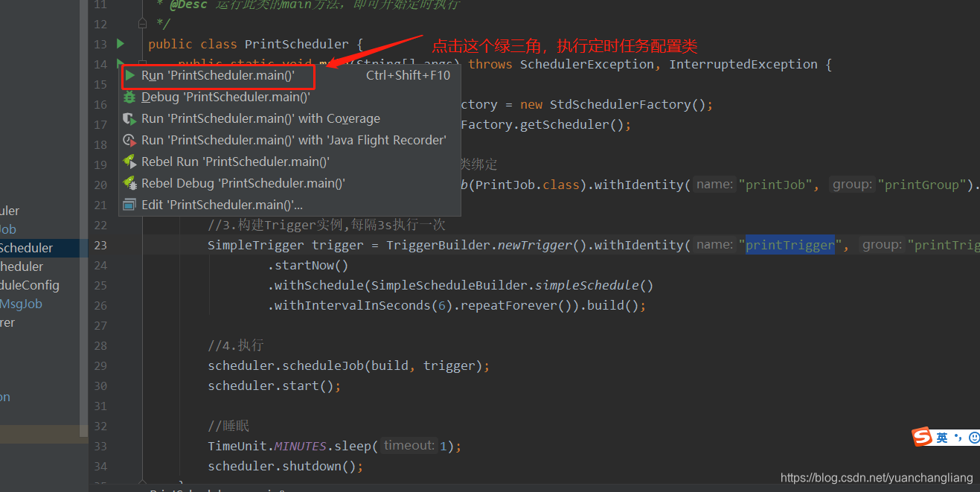Open the heduler entry in project tree

(x=22, y=266)
